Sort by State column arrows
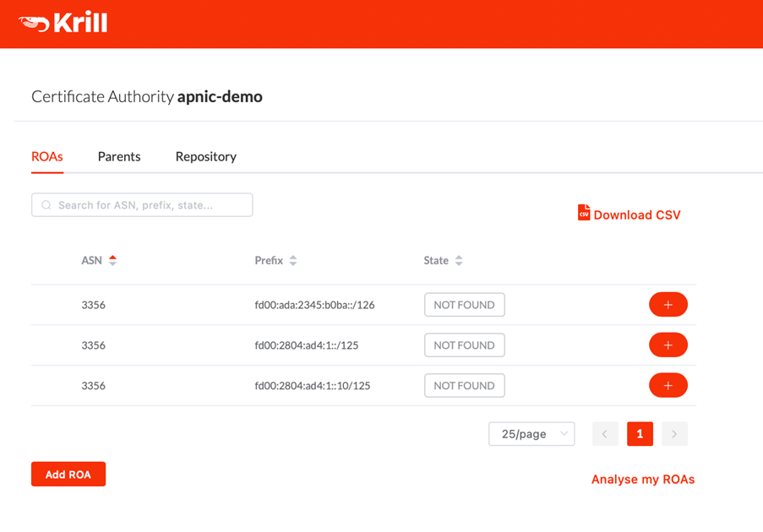Screen dimensions: 763x532 [x=459, y=260]
